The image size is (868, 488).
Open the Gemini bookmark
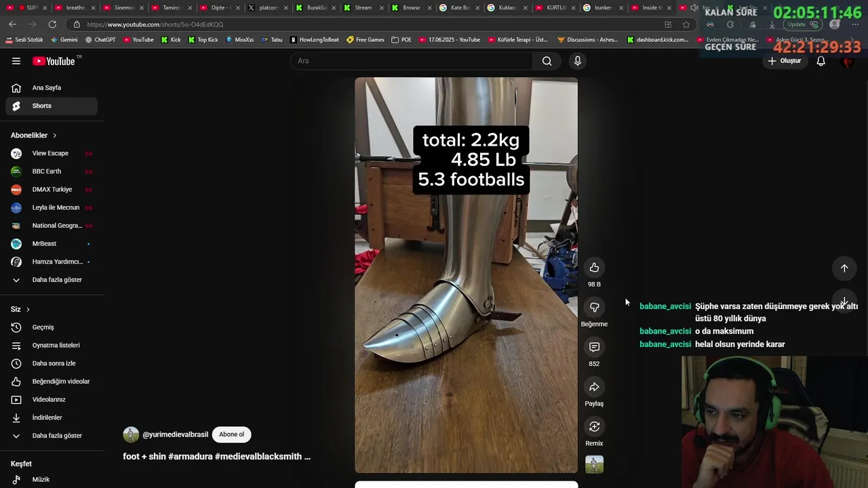pos(64,40)
